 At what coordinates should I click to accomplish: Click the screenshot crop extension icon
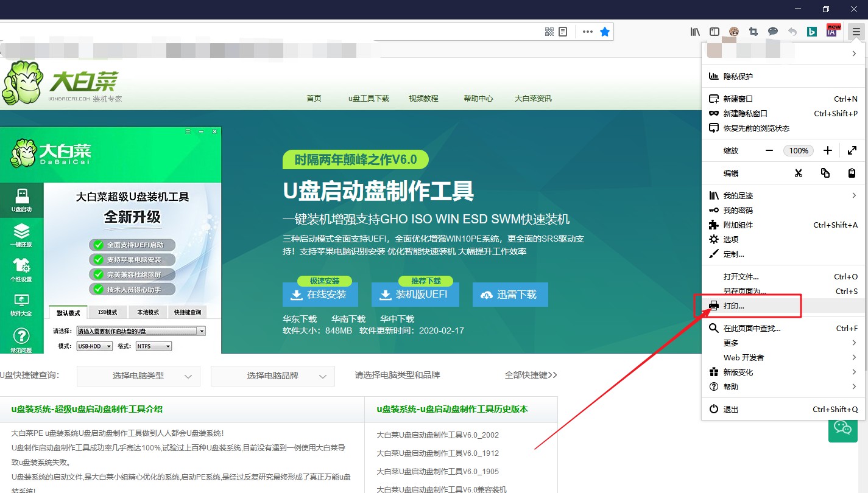[x=753, y=31]
